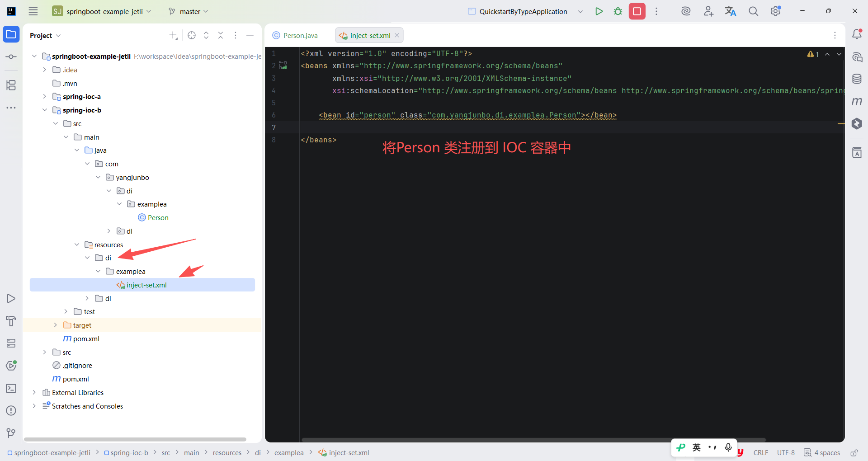Open the translation plugin icon
The image size is (868, 461).
731,11
